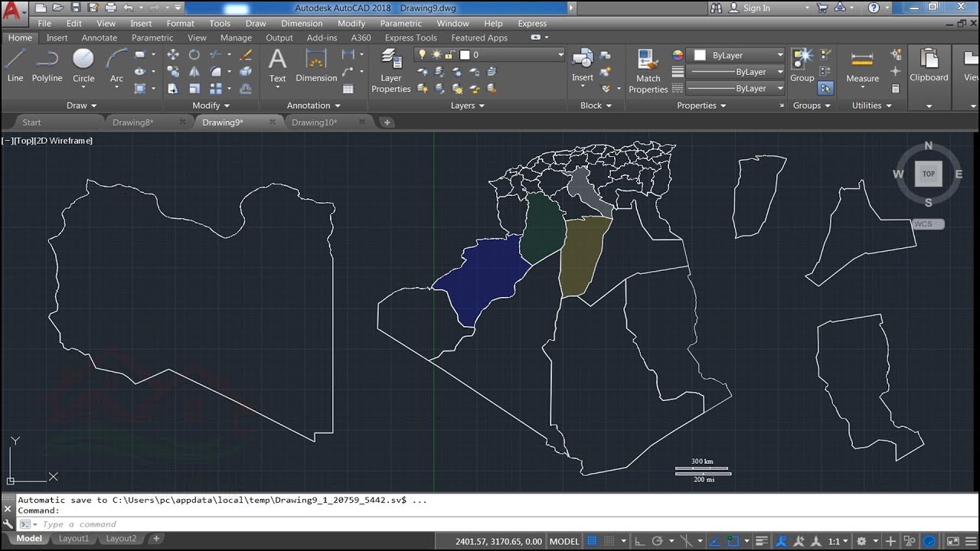The width and height of the screenshot is (980, 551).
Task: Expand the Annotation panel
Action: [313, 106]
